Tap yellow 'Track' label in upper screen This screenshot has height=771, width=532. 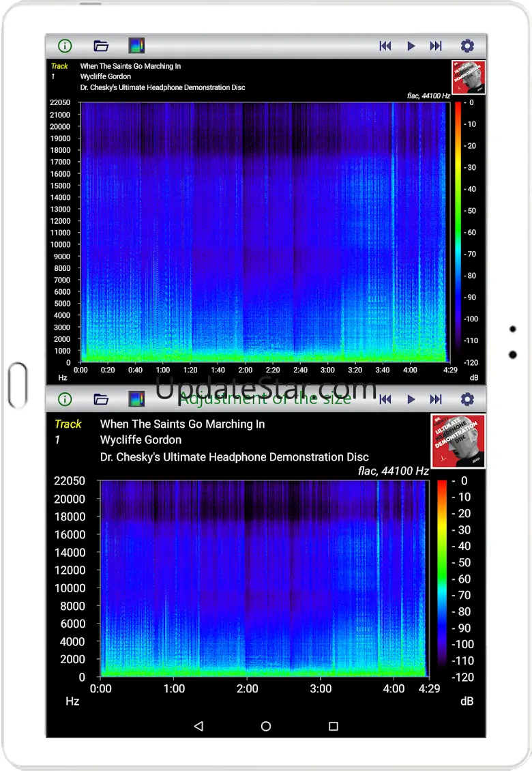pos(59,66)
